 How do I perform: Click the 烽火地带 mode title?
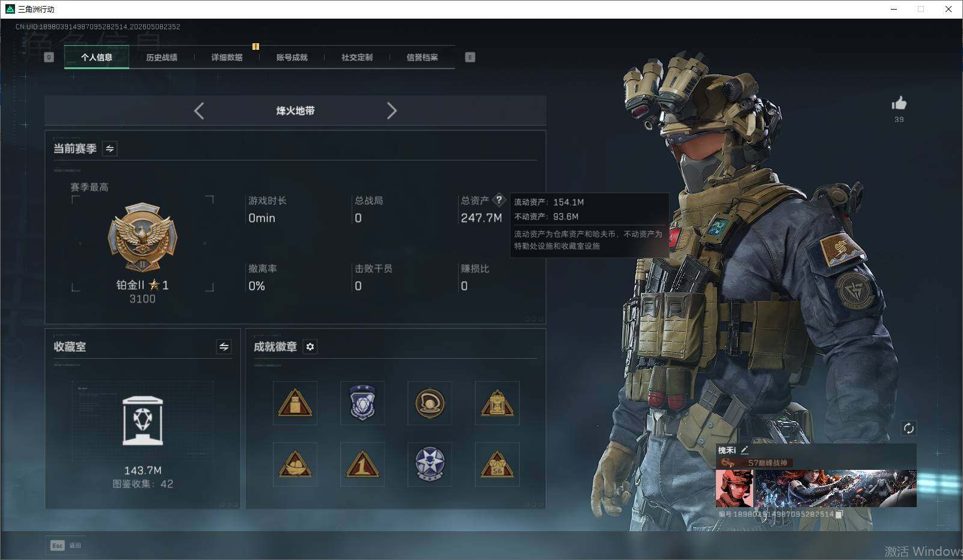click(295, 111)
